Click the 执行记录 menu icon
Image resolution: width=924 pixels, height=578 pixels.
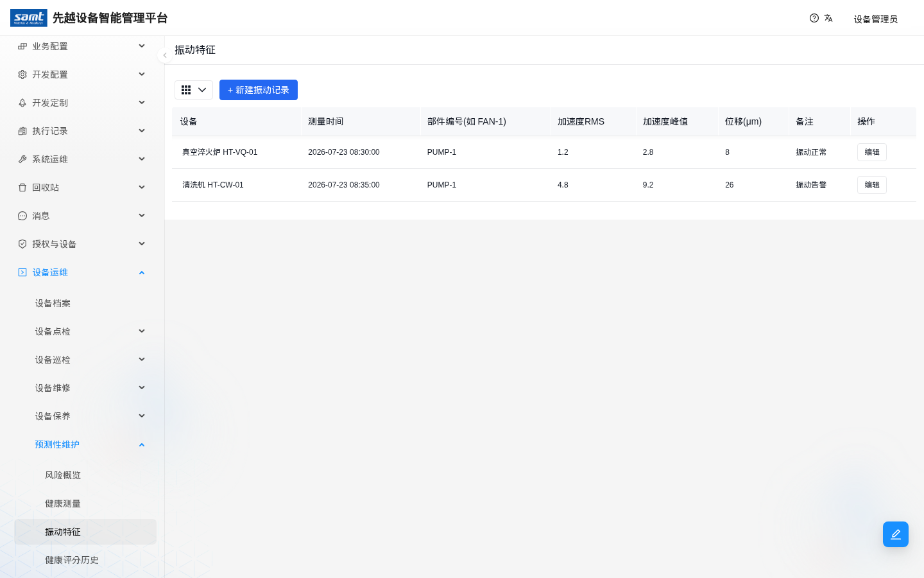[22, 131]
